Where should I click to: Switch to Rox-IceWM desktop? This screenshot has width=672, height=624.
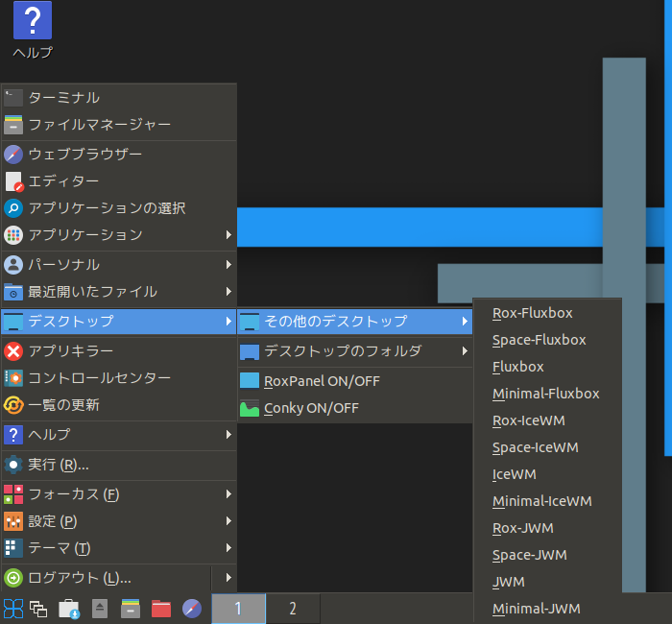548,420
